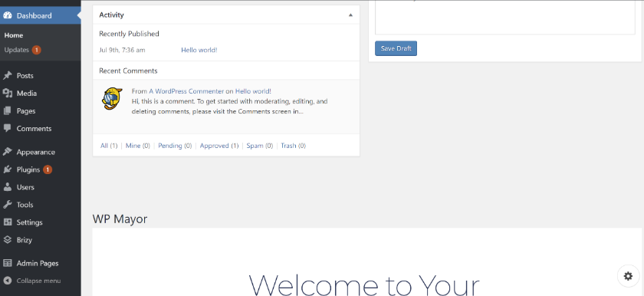644x296 pixels.
Task: Click the WordPress Commenter avatar image
Action: click(112, 98)
